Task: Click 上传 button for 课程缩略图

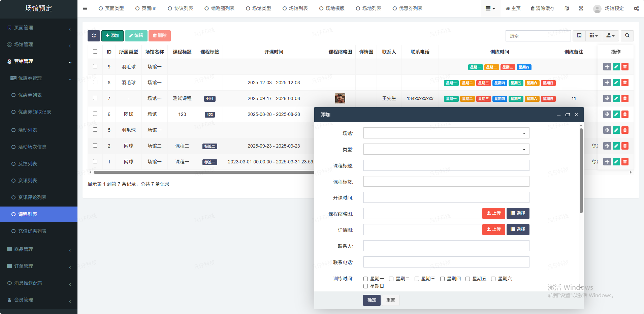Action: (x=493, y=213)
